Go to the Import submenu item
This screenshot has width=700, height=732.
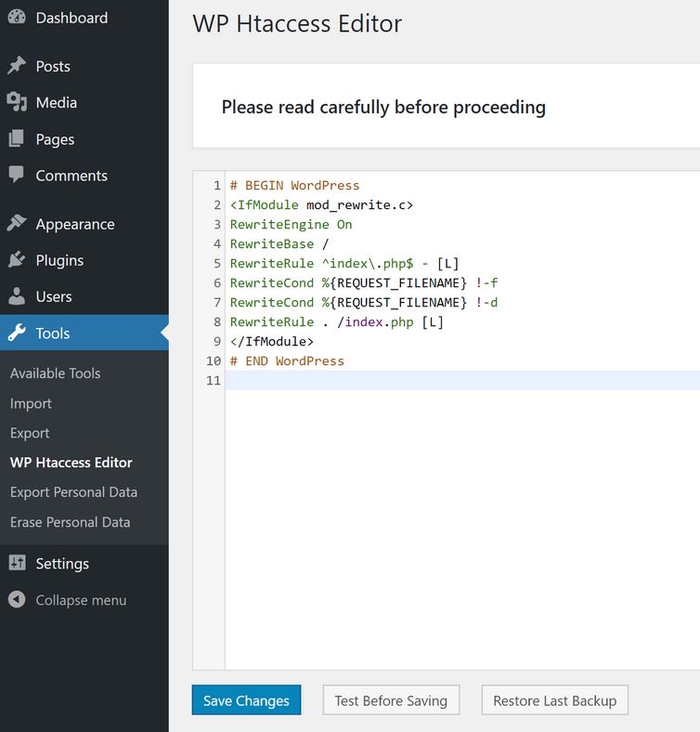tap(31, 403)
